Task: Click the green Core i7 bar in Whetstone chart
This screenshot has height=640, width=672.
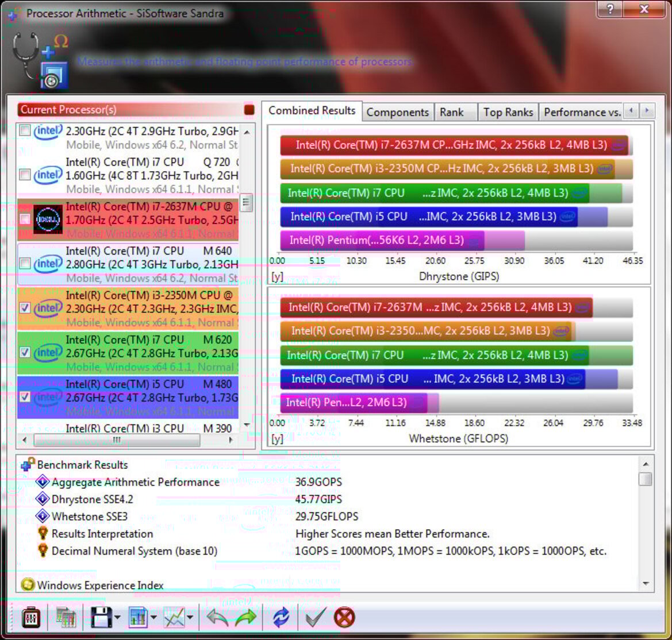Action: pos(435,356)
